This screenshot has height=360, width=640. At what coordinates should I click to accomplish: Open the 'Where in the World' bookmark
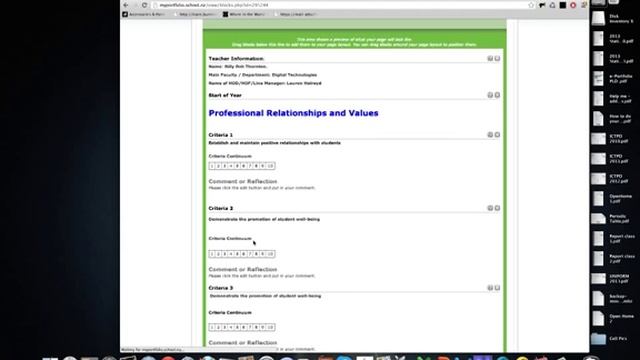[x=244, y=14]
